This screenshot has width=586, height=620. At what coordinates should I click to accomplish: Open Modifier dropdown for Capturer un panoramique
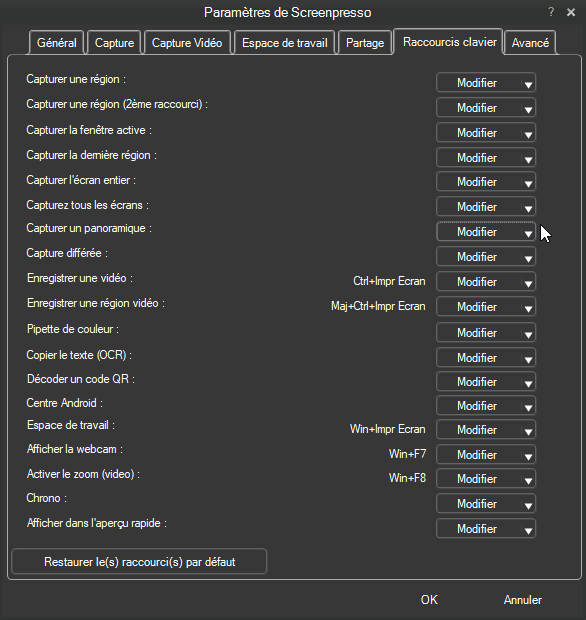point(486,232)
